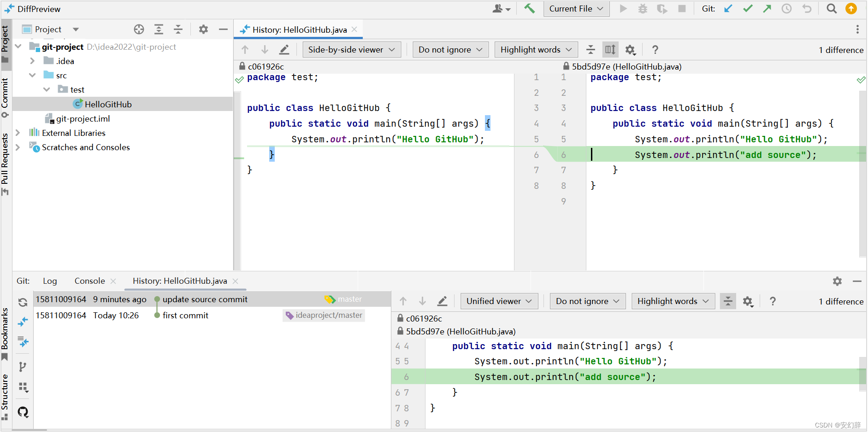Screen dimensions: 868x433
Task: Open top Do not ignore whitespace dropdown
Action: click(x=450, y=50)
